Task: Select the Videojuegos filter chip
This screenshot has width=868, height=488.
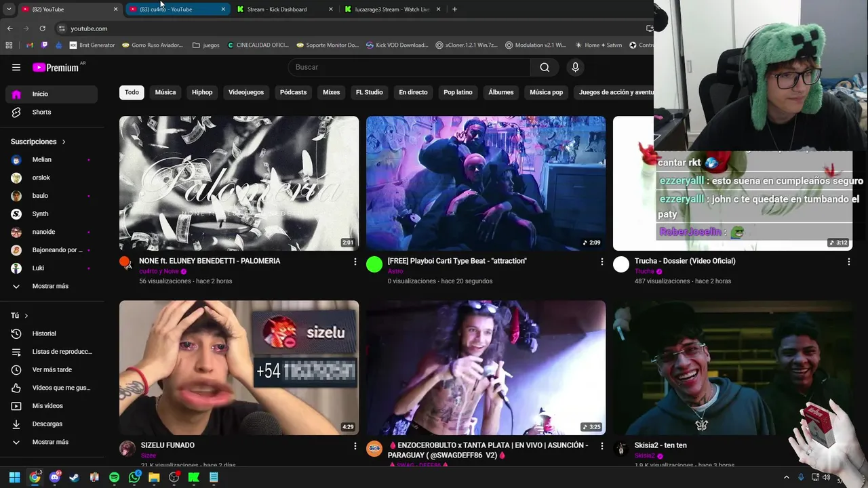Action: coord(246,92)
